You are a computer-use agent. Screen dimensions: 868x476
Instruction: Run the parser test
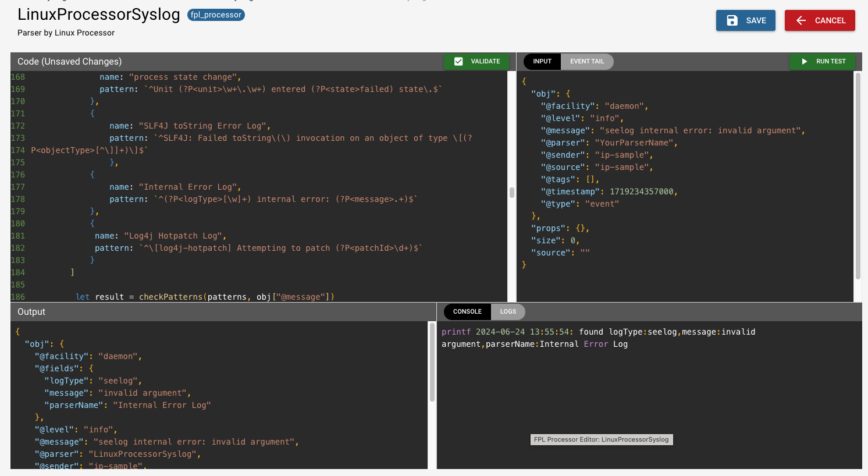[x=822, y=61]
